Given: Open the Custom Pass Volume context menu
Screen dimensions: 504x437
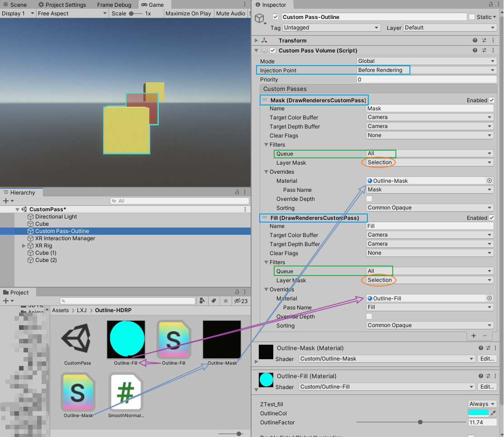Looking at the screenshot, I should (493, 50).
